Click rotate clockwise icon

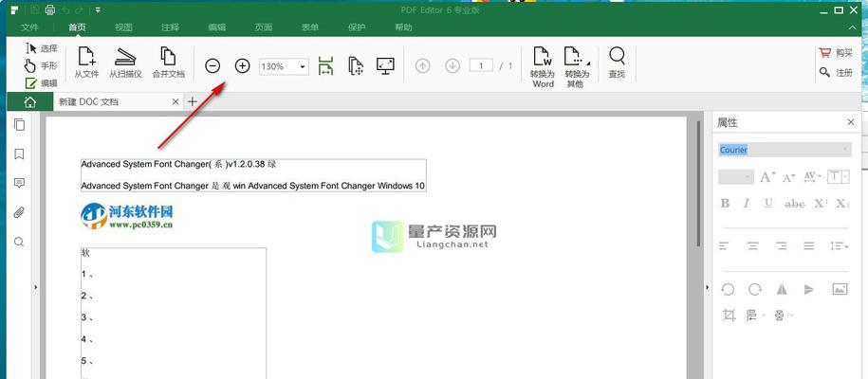(754, 289)
